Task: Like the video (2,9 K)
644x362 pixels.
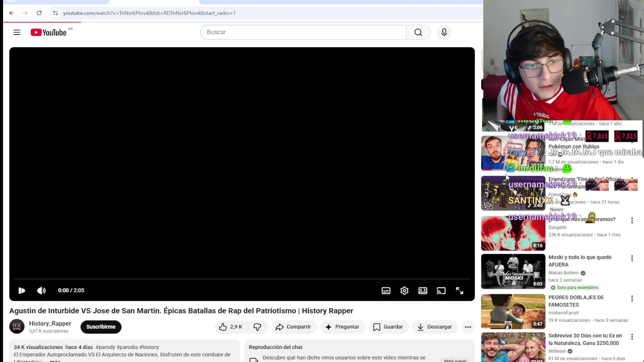Action: 231,327
